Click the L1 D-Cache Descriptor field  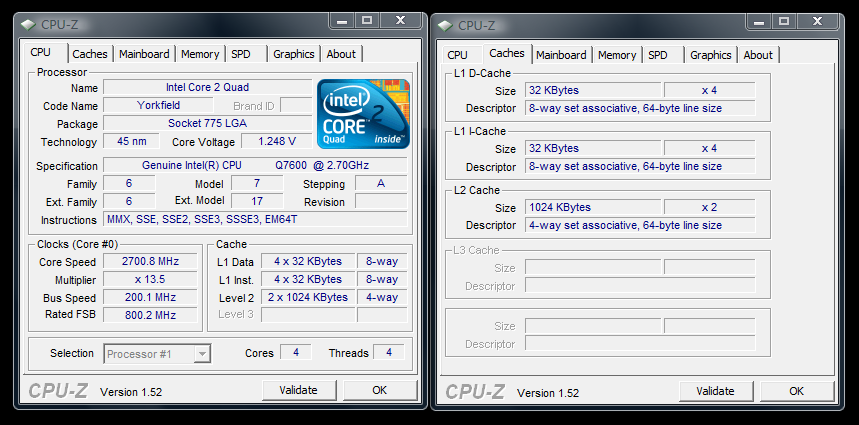(640, 108)
